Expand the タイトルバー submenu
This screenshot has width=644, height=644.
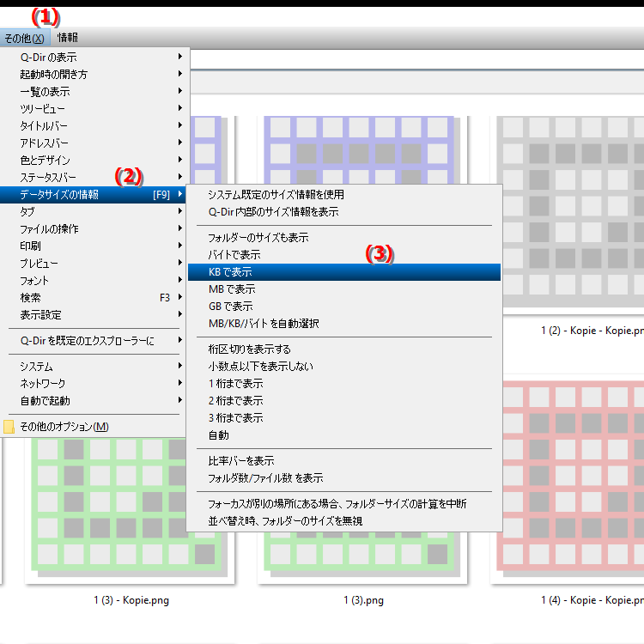tap(94, 125)
